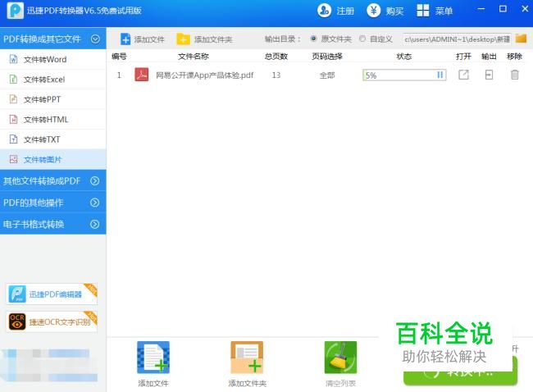Click the large 添加文件夹 bottom icon
This screenshot has width=533, height=392.
[247, 358]
